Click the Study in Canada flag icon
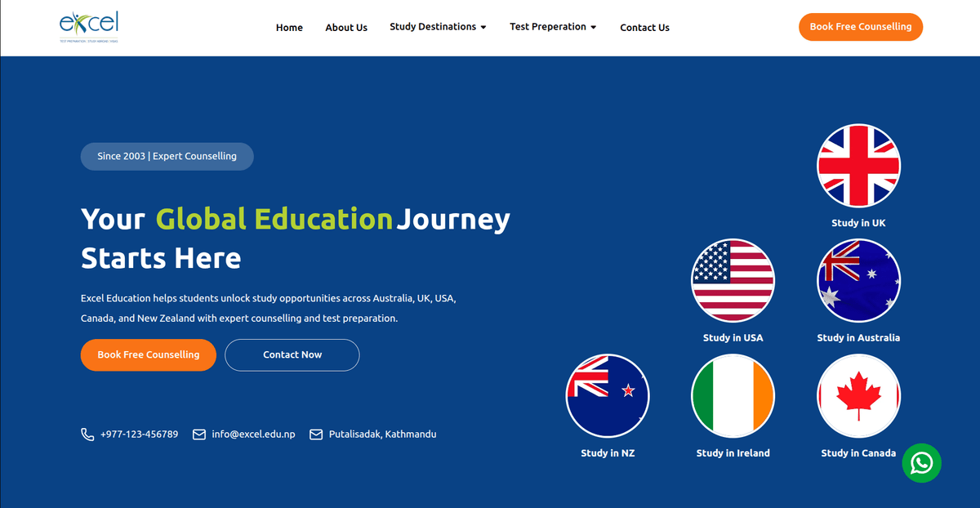980x508 pixels. coord(858,396)
